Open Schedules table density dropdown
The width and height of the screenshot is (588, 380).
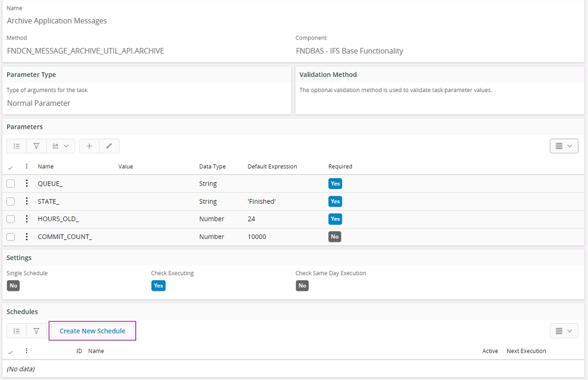point(564,331)
